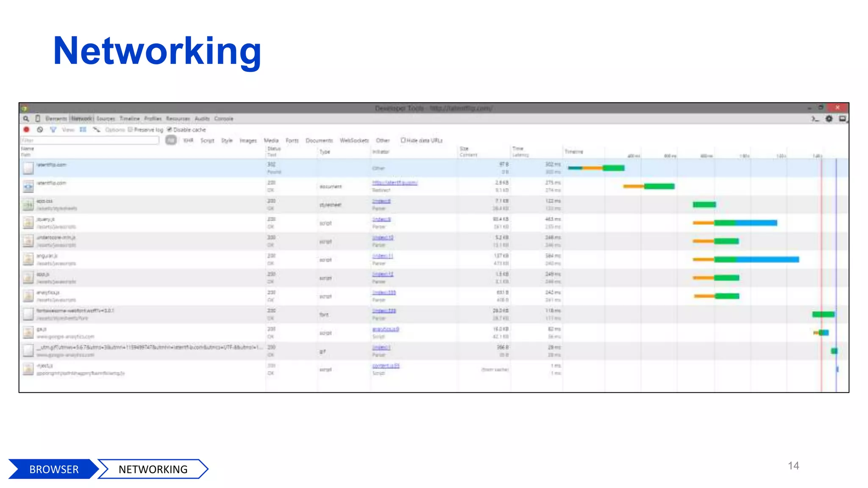Stop recording with the red record button
This screenshot has width=868, height=488.
coord(26,130)
